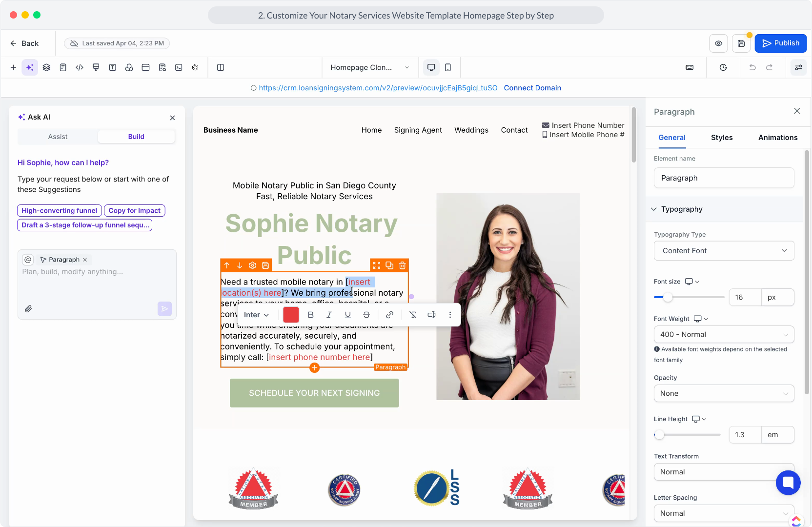Toggle the settings sliders panel icon
Screen dimensions: 812x527
799,67
